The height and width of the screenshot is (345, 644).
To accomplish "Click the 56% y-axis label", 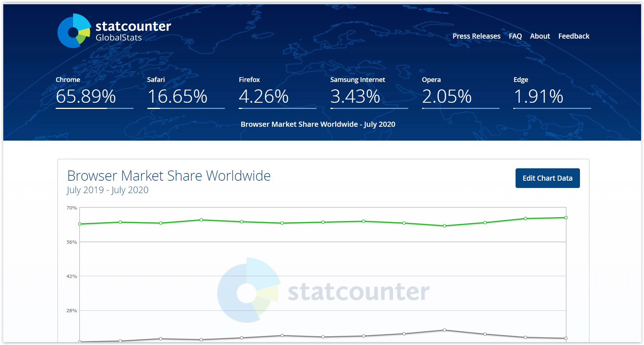I will 72,242.
